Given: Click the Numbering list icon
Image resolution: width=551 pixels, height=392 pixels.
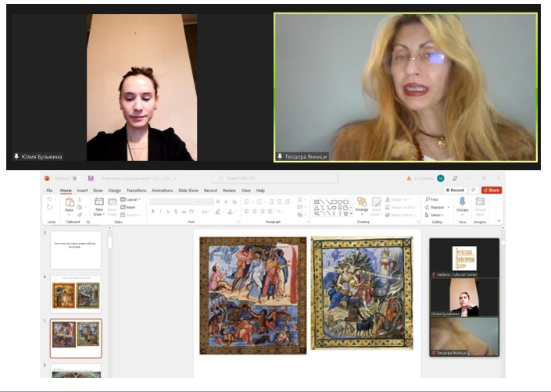Looking at the screenshot, I should coord(259,201).
